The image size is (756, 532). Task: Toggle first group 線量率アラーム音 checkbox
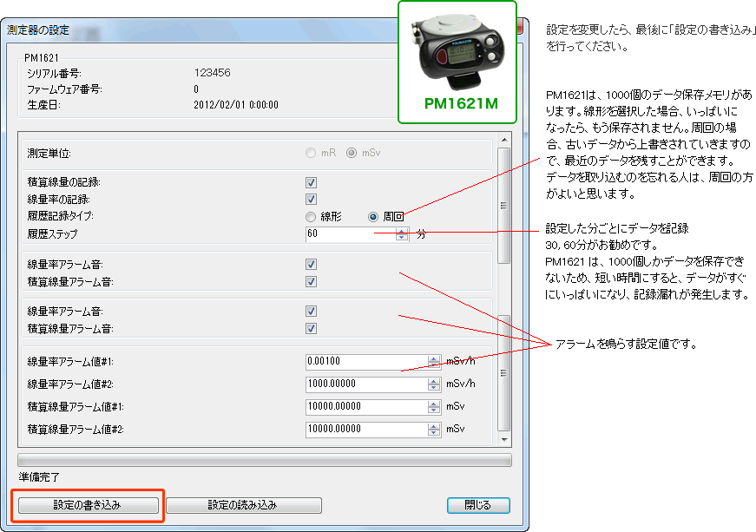point(311,264)
